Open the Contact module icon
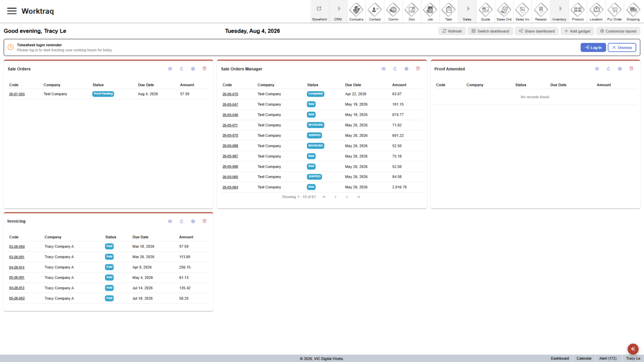 375,11
